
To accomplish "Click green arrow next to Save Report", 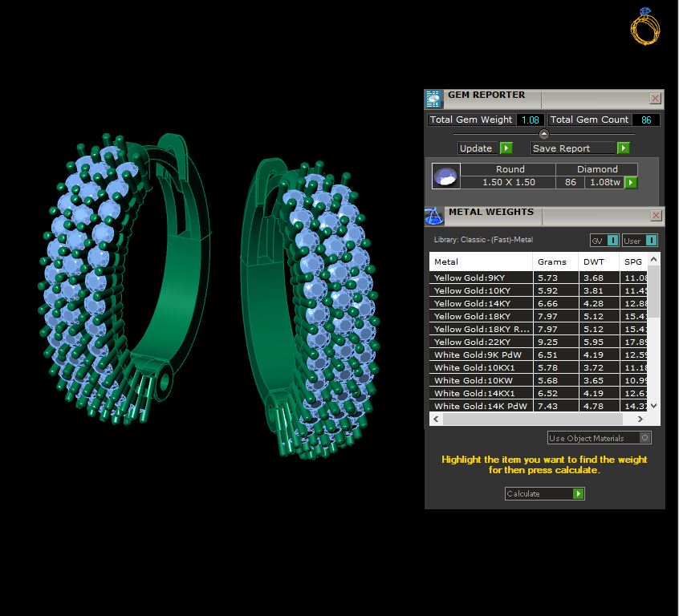I will [623, 148].
